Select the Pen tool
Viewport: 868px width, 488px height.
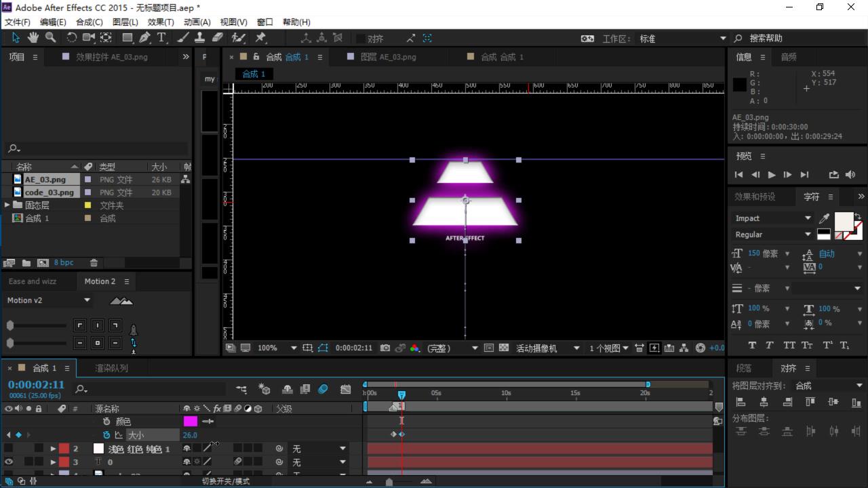click(x=145, y=38)
